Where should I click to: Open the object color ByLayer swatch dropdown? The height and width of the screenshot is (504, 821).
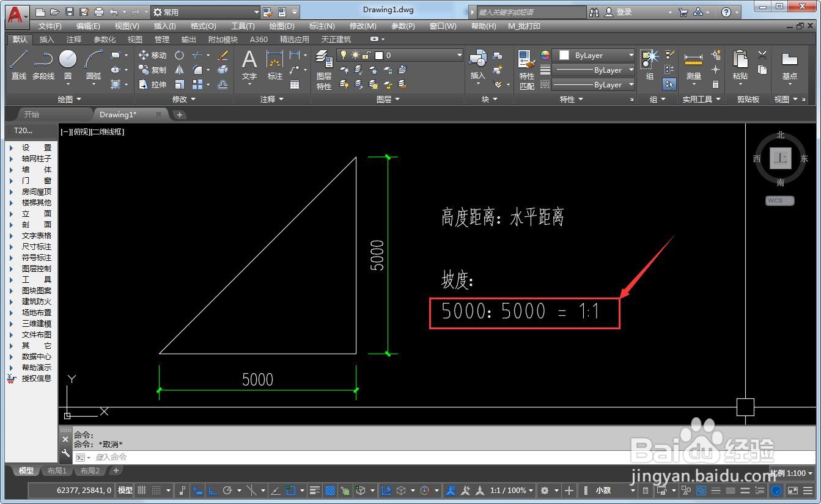pos(594,55)
